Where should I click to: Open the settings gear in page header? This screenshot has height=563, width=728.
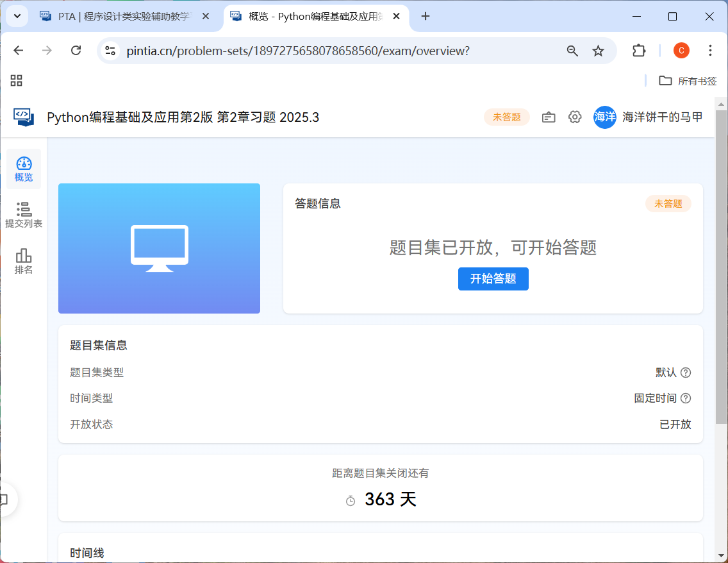[575, 117]
